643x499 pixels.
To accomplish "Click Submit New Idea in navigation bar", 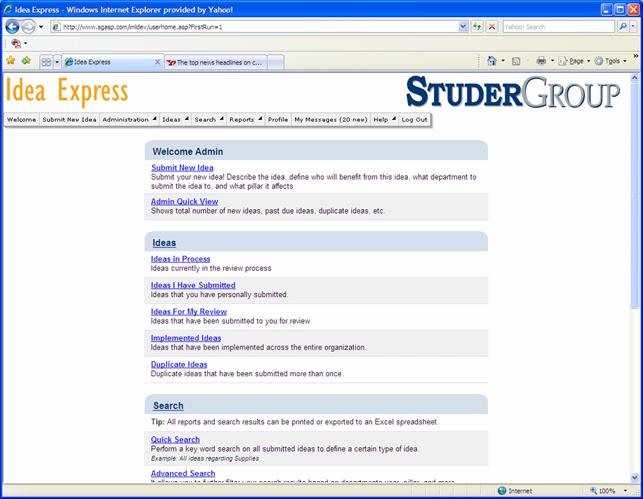I will click(x=69, y=120).
